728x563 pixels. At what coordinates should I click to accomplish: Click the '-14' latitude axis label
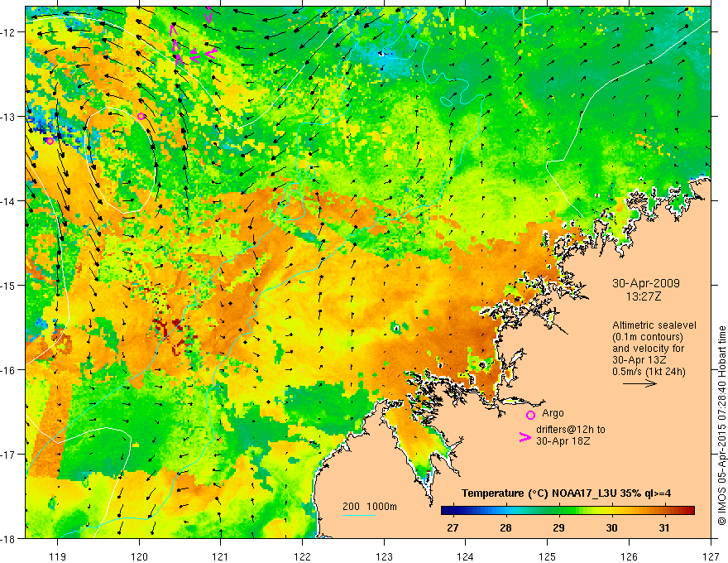point(9,200)
